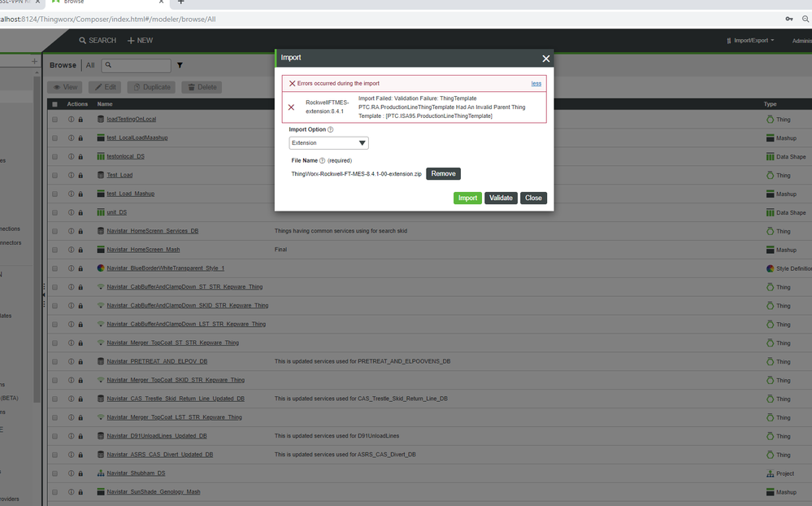Toggle the select-all checkbox in table header
The image size is (812, 506).
pyautogui.click(x=55, y=104)
